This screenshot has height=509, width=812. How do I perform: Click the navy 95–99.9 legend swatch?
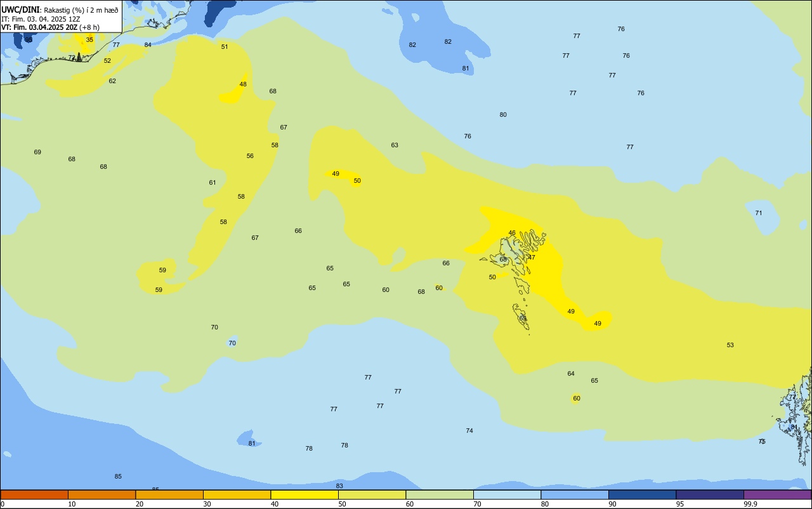pyautogui.click(x=710, y=494)
